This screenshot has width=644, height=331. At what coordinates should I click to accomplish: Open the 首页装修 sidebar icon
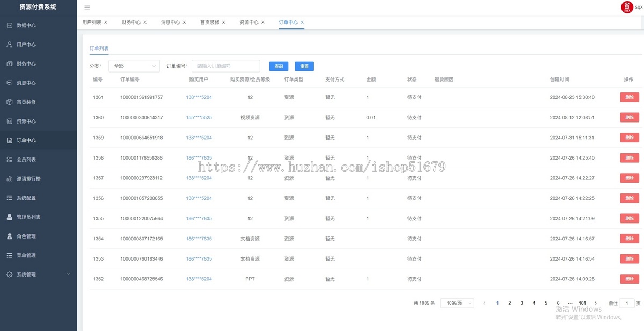(x=10, y=102)
